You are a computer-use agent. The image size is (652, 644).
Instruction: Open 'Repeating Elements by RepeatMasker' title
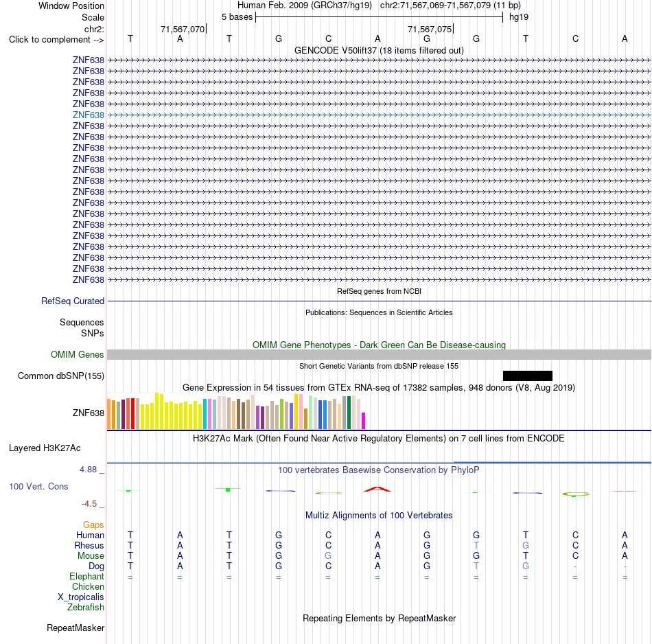[379, 618]
